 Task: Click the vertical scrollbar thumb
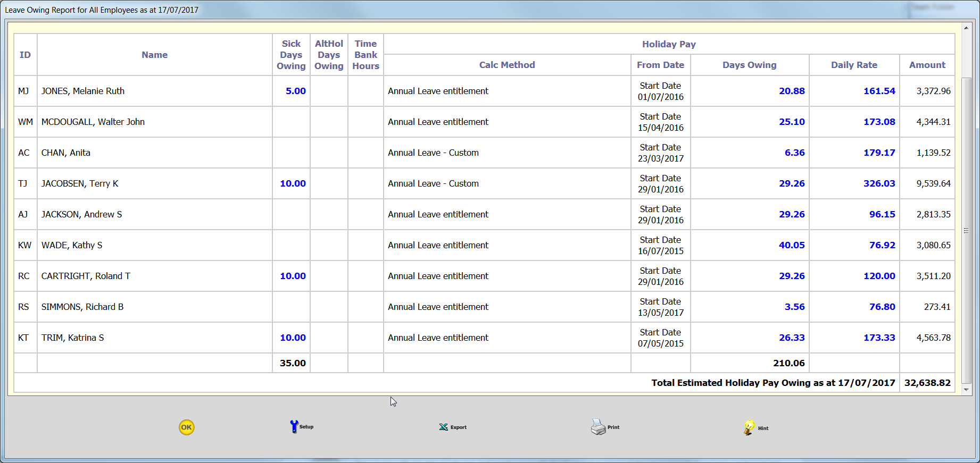(966, 231)
